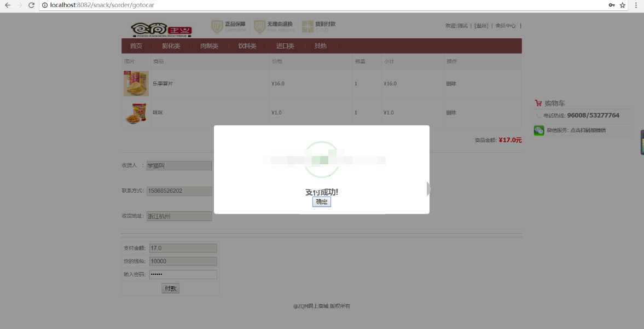
Task: Click the 支付金额 amount field
Action: tap(183, 248)
